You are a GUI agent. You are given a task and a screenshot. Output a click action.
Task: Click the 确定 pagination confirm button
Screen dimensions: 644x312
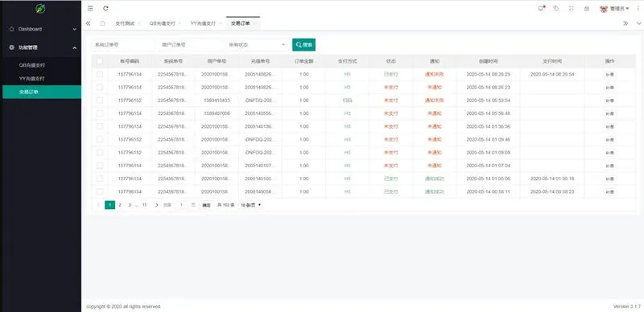206,205
